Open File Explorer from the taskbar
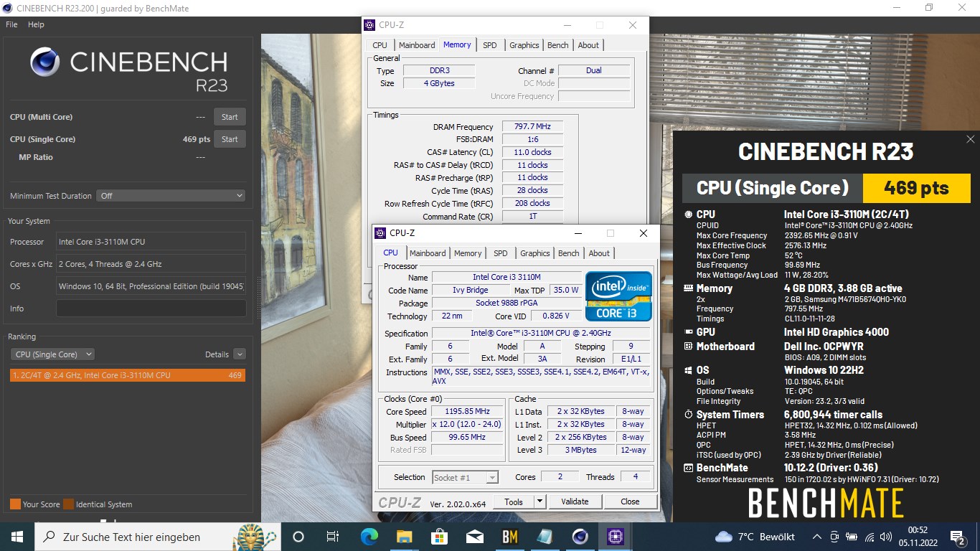Screen dimensions: 980x551 click(404, 537)
